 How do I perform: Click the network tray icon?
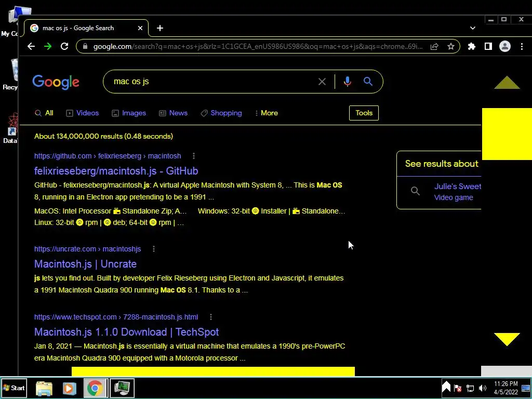470,388
